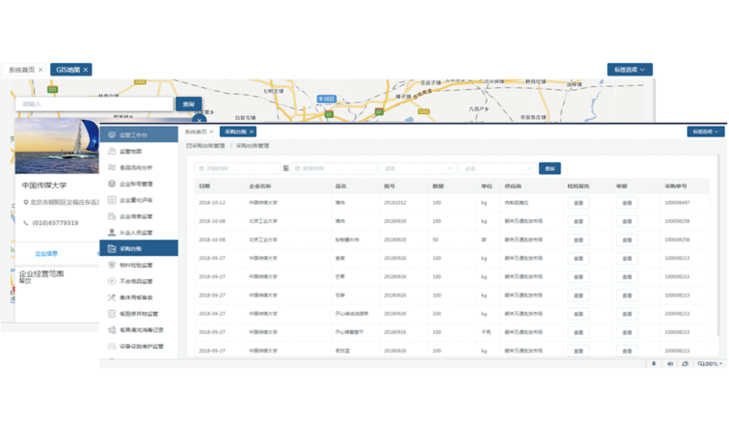Click the 监管地图 sidebar icon
Image resolution: width=729 pixels, height=429 pixels.
[111, 151]
